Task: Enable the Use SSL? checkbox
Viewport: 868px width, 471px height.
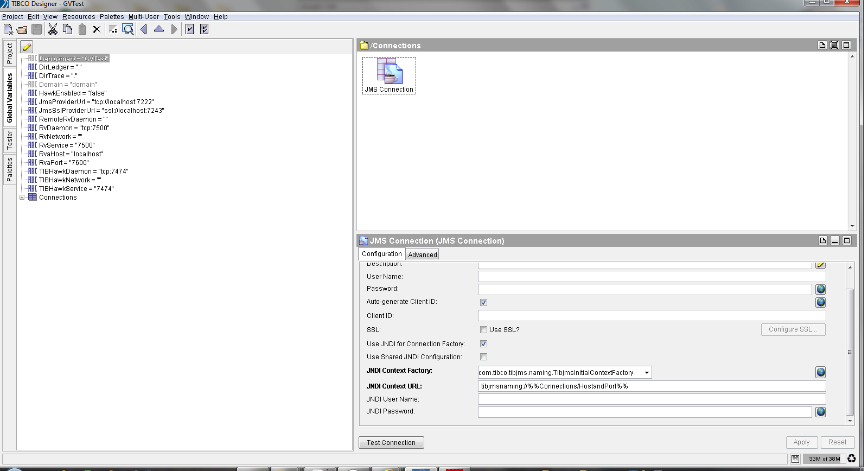Action: coord(483,330)
